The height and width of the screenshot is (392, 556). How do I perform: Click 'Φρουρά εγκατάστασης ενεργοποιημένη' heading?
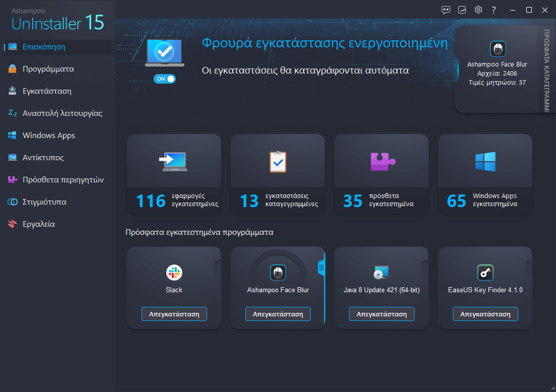click(325, 43)
